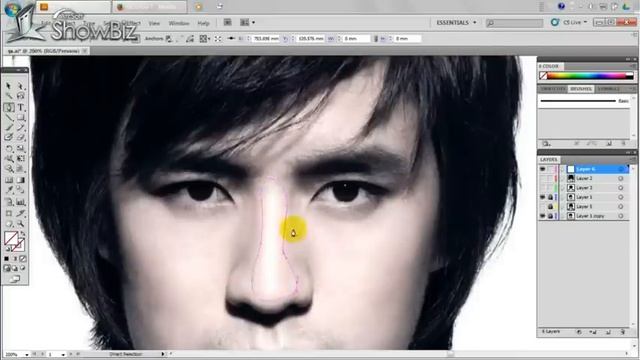The width and height of the screenshot is (640, 360).
Task: Click the Fill color box in toolbox
Action: tap(11, 238)
